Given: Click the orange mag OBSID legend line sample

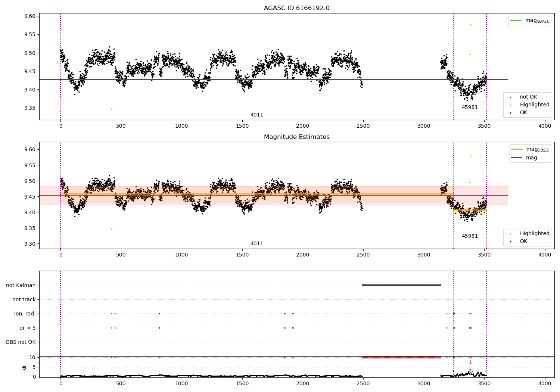Looking at the screenshot, I should 517,149.
